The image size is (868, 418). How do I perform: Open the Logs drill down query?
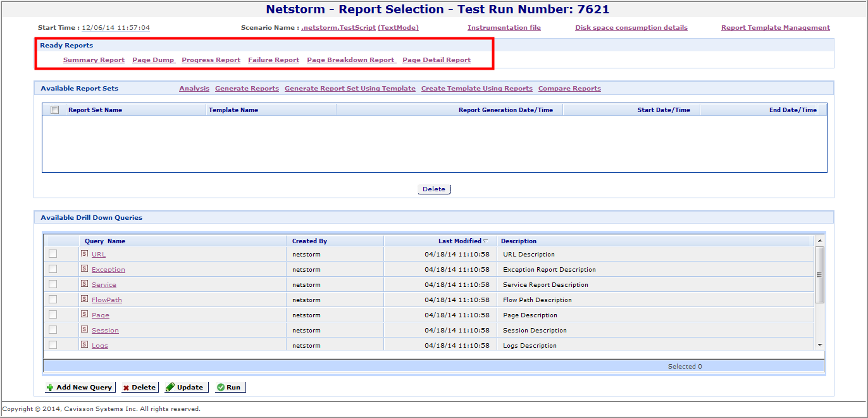100,346
